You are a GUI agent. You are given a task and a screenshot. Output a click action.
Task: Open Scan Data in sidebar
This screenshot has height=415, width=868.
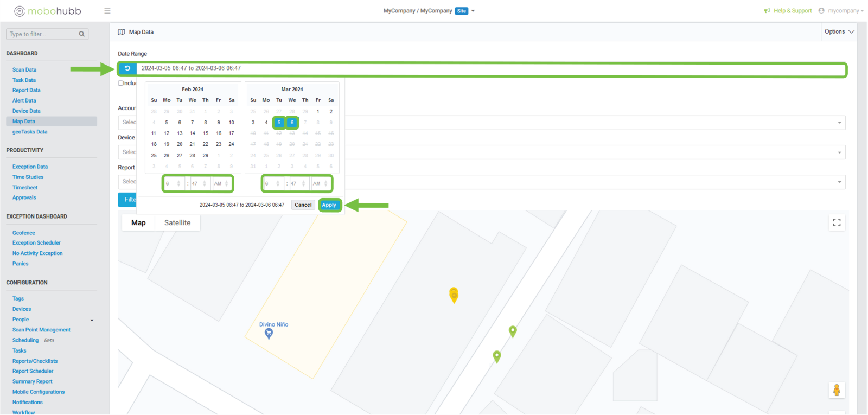pos(24,70)
